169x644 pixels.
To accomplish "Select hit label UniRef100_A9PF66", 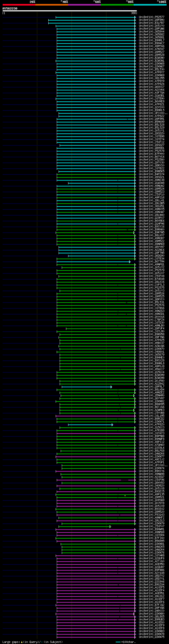I will 152,46.
